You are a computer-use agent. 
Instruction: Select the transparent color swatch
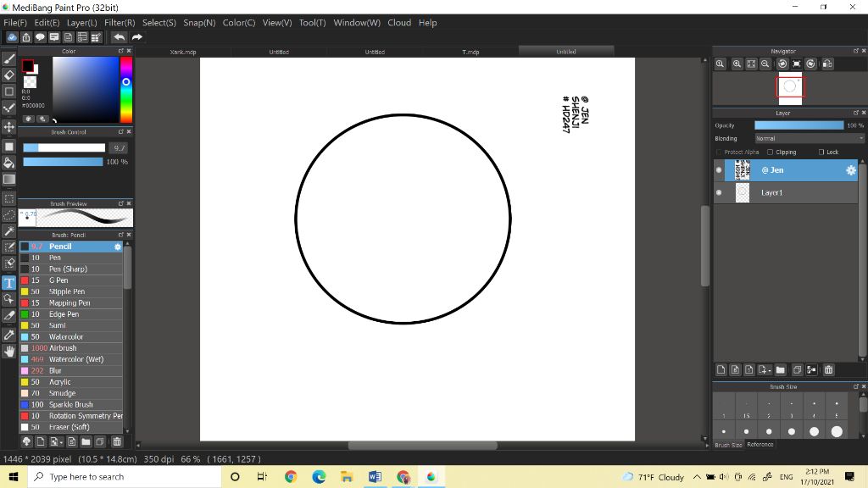pyautogui.click(x=30, y=82)
